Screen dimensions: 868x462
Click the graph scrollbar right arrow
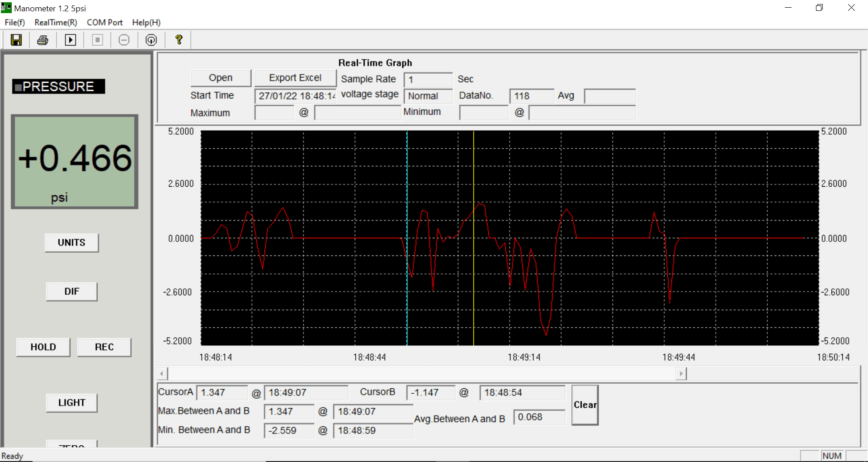pyautogui.click(x=681, y=373)
